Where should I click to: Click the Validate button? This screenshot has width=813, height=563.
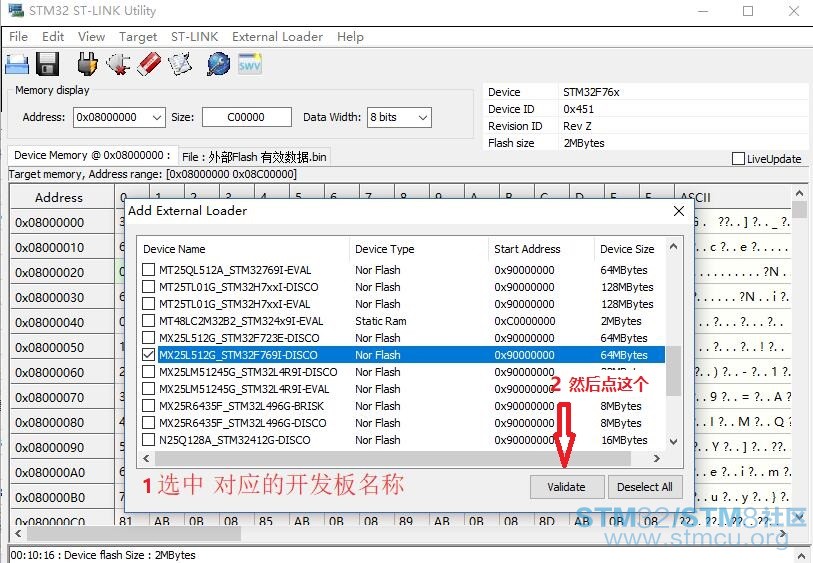point(566,487)
